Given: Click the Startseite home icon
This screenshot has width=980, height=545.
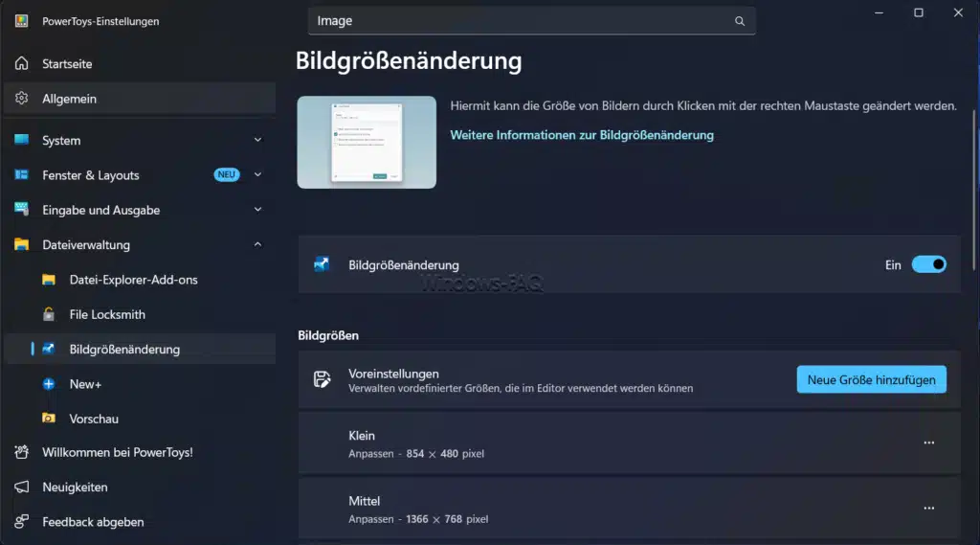Looking at the screenshot, I should (22, 63).
